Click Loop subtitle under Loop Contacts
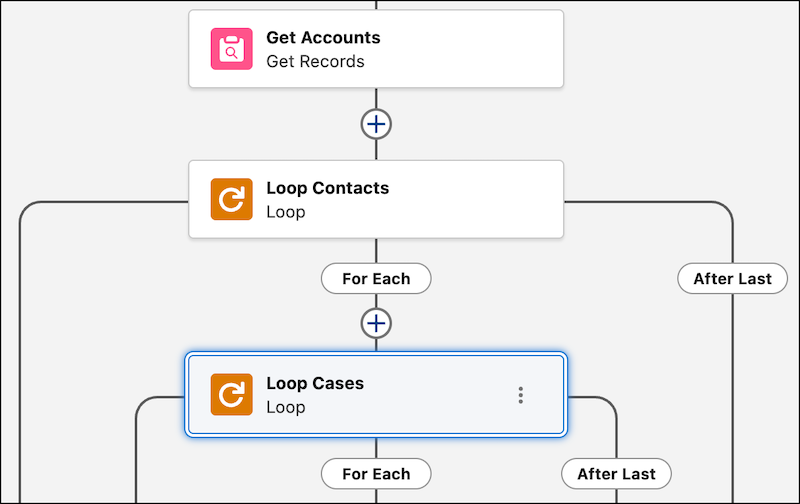Viewport: 800px width, 504px height. 285,212
